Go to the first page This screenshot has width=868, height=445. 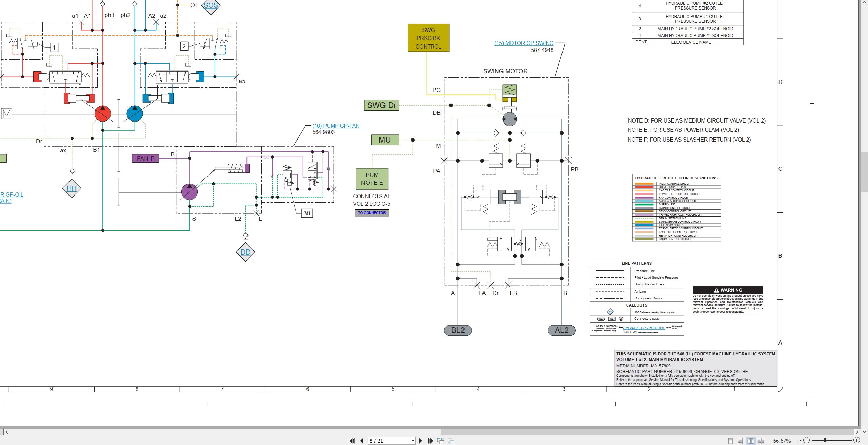(352, 441)
